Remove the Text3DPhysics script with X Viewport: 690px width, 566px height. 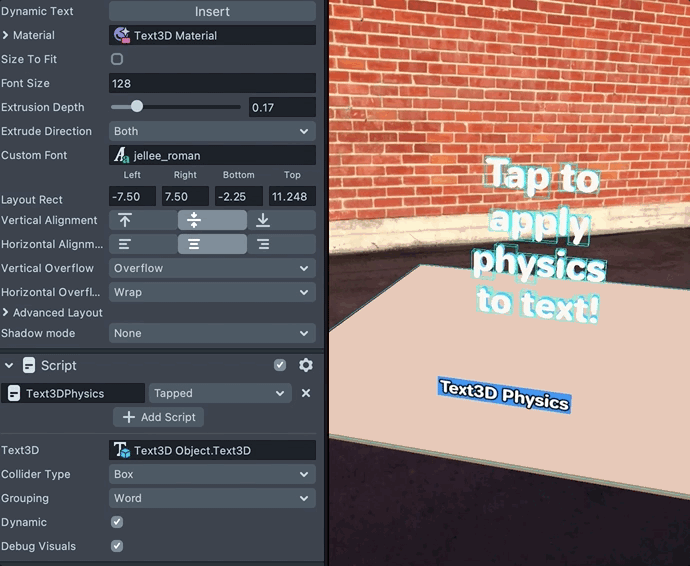(306, 393)
